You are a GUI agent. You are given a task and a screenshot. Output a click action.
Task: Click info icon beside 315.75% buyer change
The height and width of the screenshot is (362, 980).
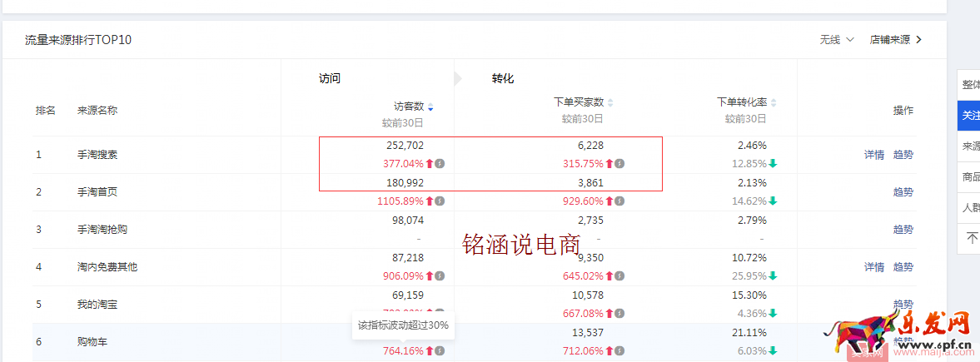point(619,164)
